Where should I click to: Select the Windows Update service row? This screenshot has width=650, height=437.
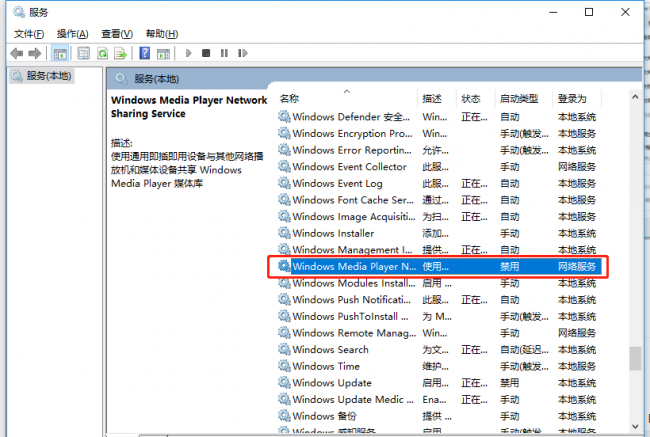coord(439,383)
